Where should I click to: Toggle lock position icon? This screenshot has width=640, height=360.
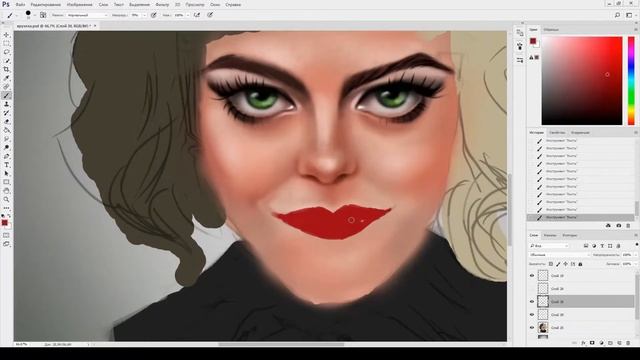pyautogui.click(x=565, y=264)
